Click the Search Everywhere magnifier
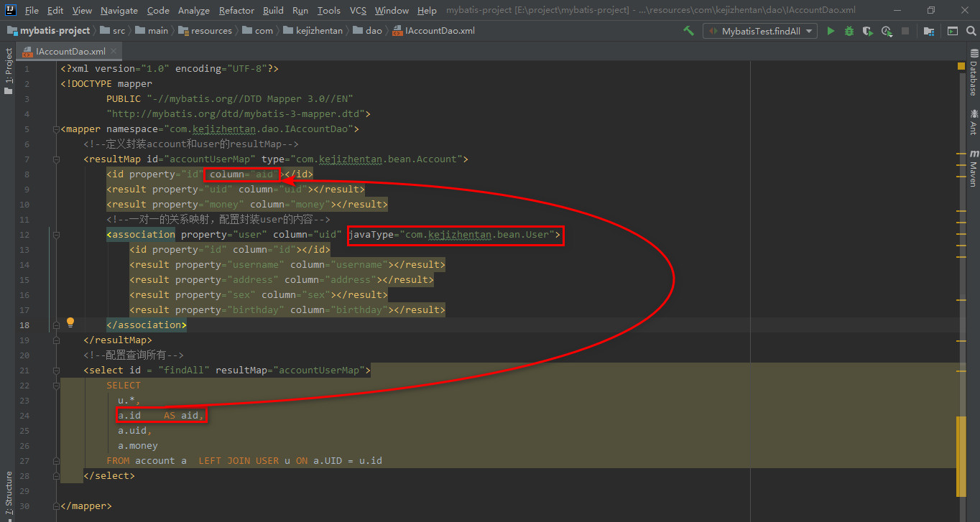Image resolution: width=980 pixels, height=522 pixels. tap(971, 31)
